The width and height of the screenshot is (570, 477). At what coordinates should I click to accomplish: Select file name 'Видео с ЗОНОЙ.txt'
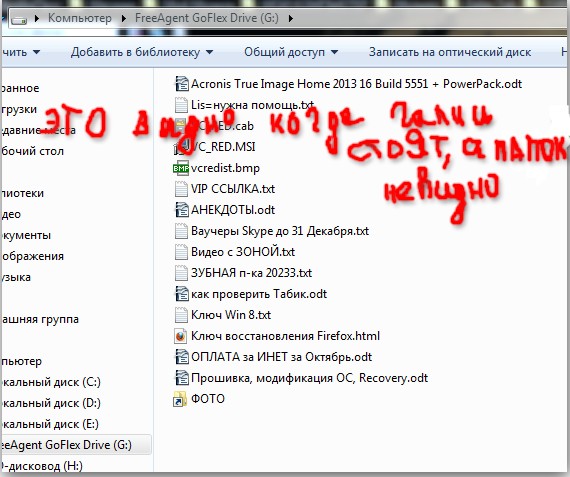243,252
